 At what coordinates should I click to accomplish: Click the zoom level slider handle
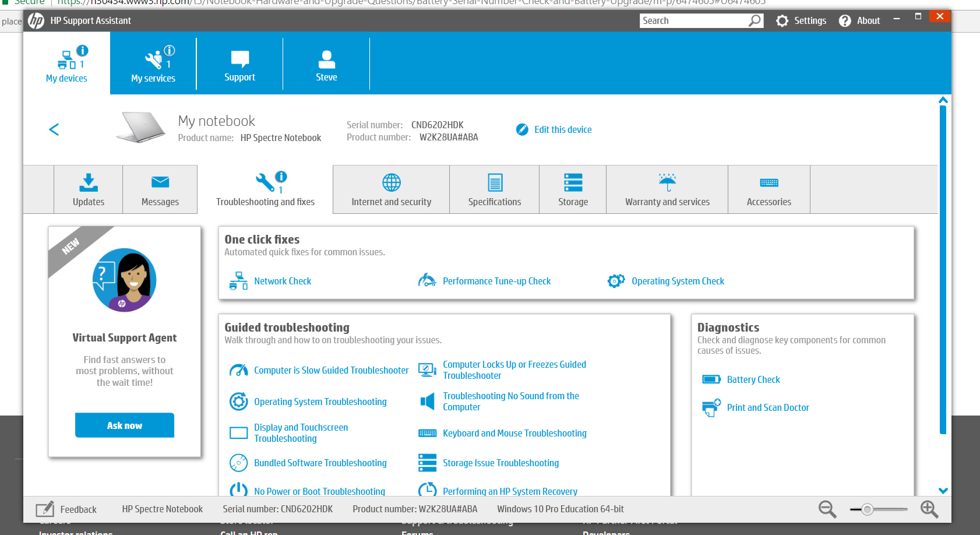(868, 509)
